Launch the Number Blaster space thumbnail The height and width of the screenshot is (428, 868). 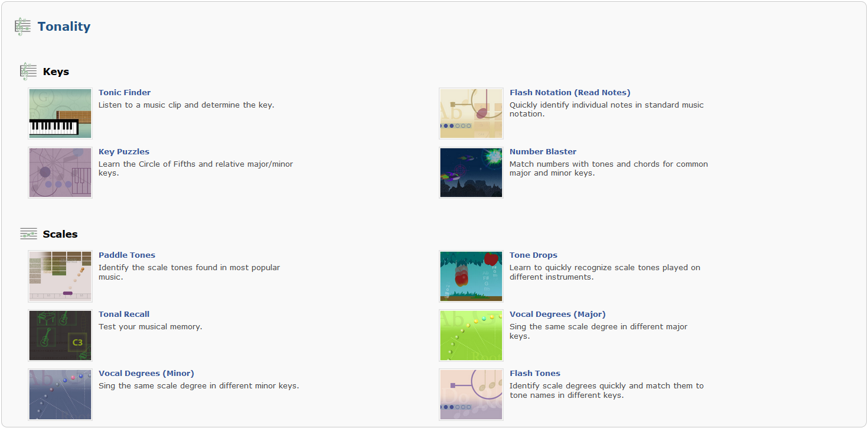(471, 173)
